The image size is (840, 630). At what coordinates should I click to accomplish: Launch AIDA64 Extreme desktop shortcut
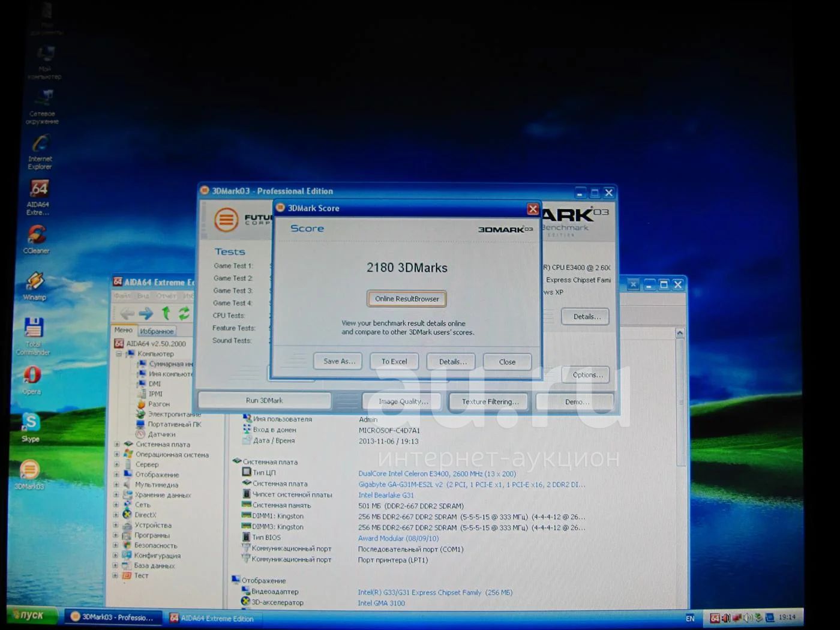click(38, 197)
